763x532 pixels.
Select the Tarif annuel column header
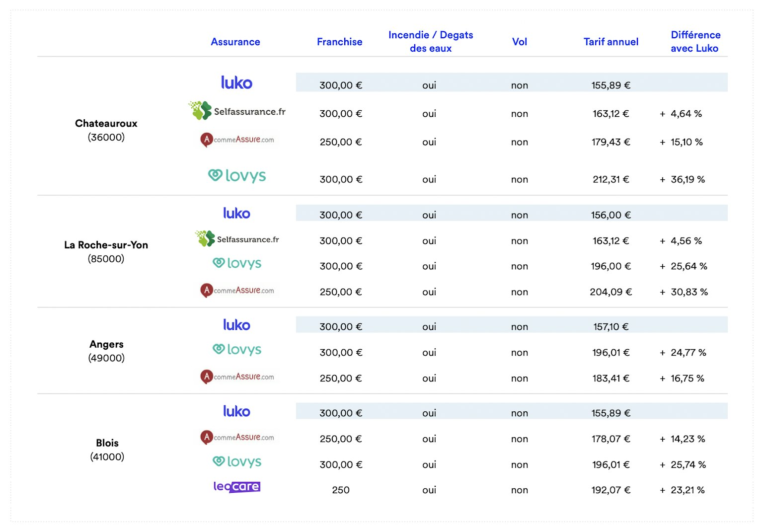(611, 42)
